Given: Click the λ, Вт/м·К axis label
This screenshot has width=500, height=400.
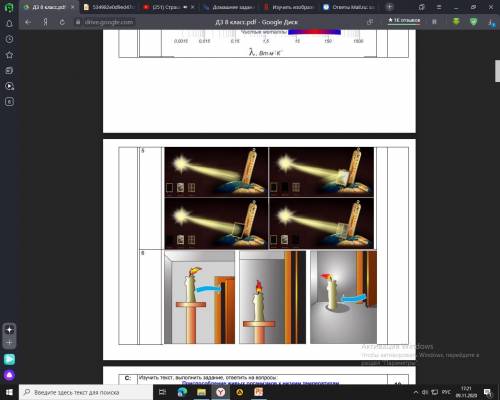Looking at the screenshot, I should [x=265, y=52].
